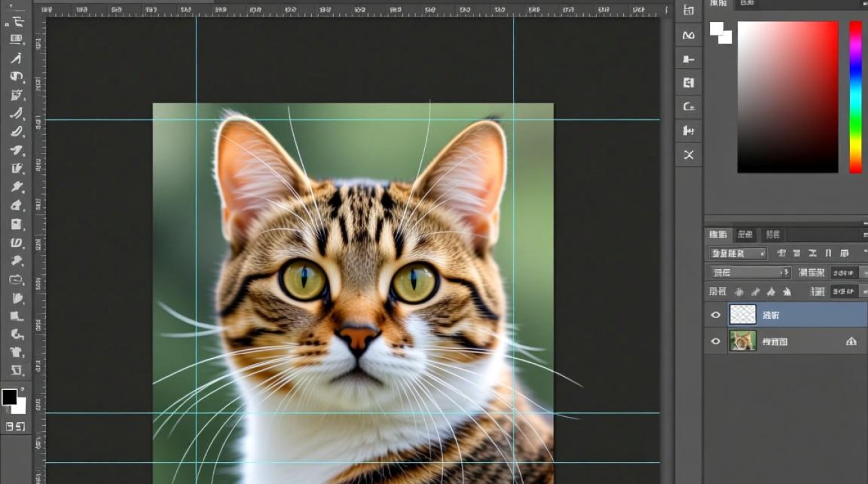Viewport: 868px width, 484px height.
Task: Open the wave-shaped icon panel in the right strip
Action: (688, 35)
